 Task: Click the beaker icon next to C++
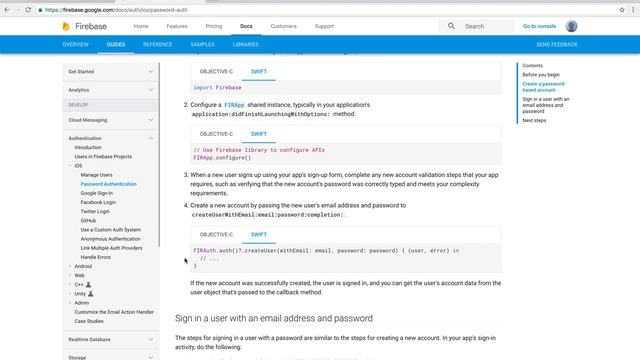88,284
